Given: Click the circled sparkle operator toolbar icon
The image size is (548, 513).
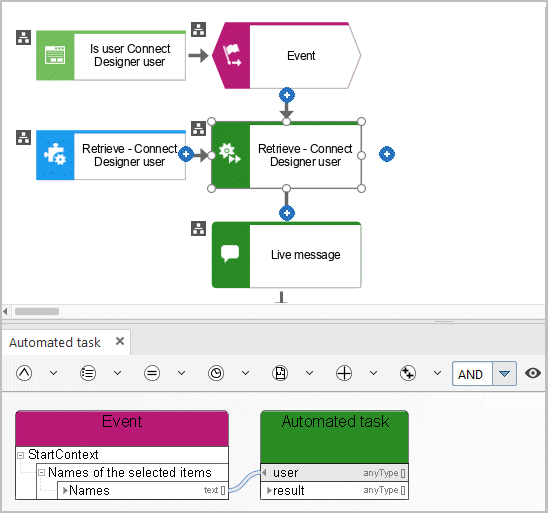Looking at the screenshot, I should (408, 373).
